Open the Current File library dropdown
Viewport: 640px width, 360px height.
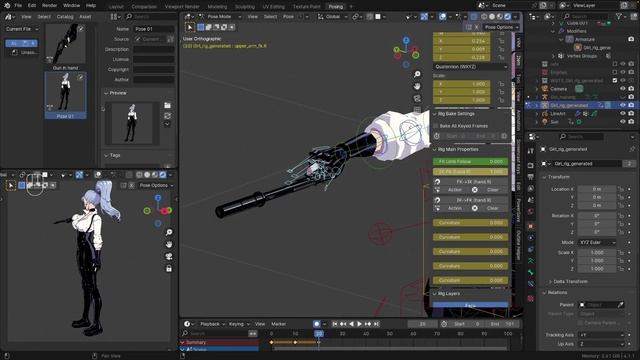22,29
